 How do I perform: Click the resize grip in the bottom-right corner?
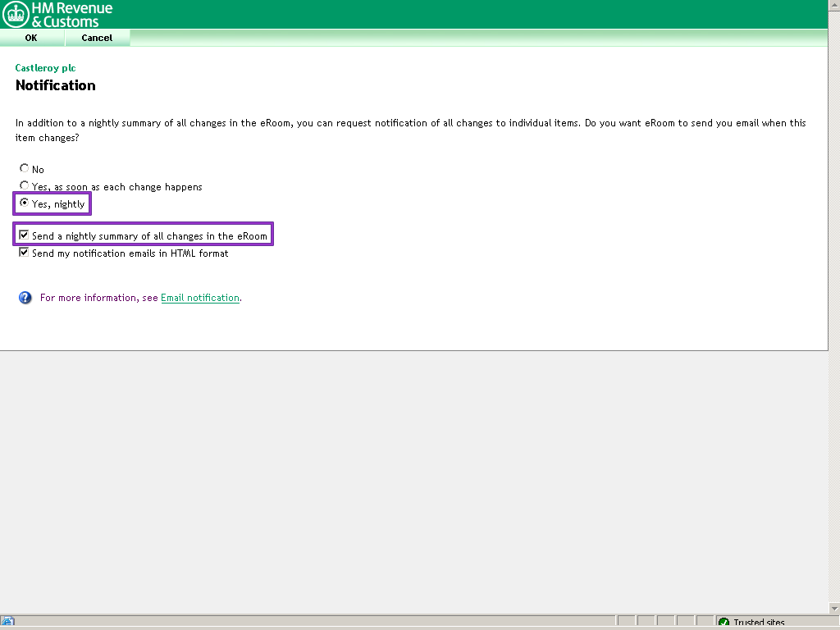833,623
